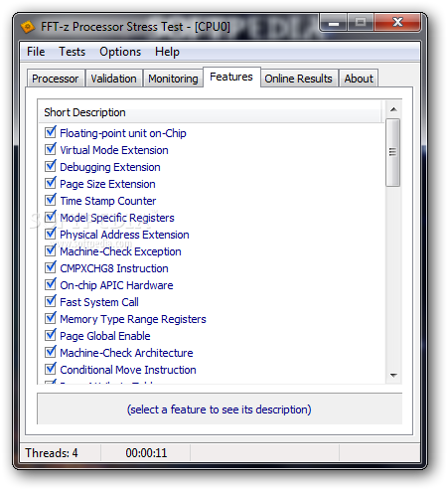
Task: Select the CMPXCHG8 Instruction label
Action: [114, 268]
